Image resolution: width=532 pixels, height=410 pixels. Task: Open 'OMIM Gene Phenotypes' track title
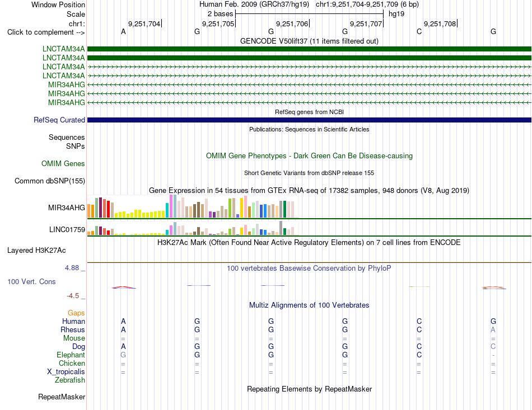[x=309, y=156]
